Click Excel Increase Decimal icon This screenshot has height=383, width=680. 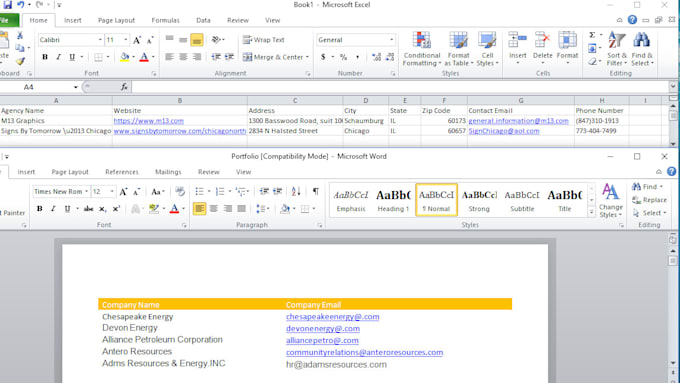[x=376, y=57]
